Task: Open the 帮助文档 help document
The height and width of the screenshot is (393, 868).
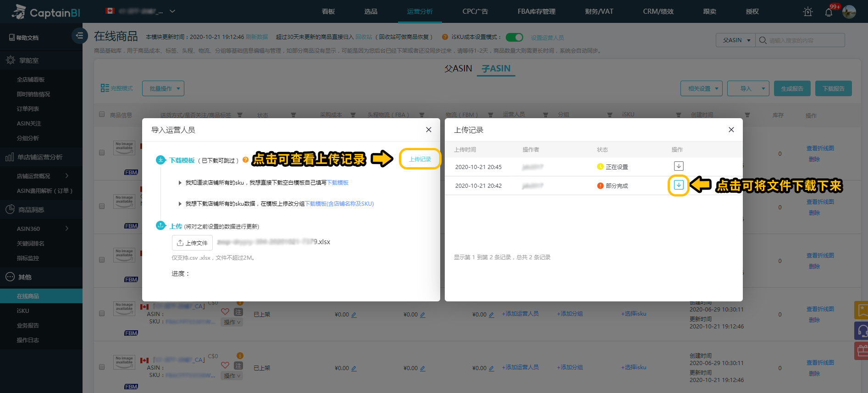Action: point(24,38)
